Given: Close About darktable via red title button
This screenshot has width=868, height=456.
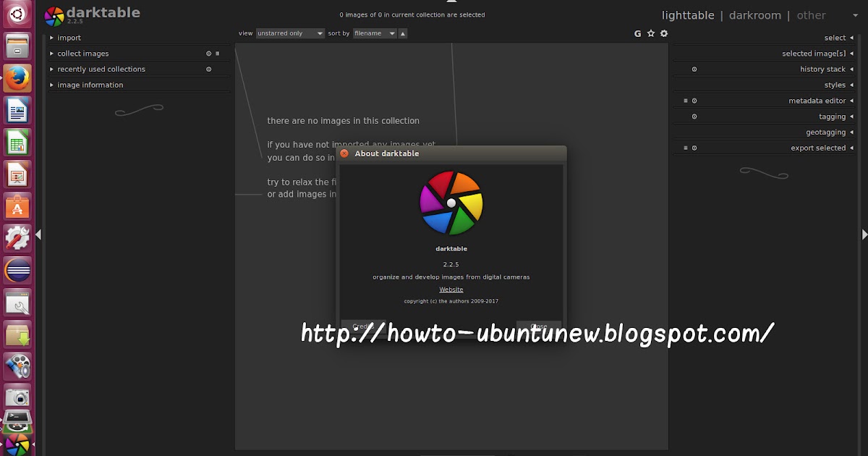Looking at the screenshot, I should [344, 153].
